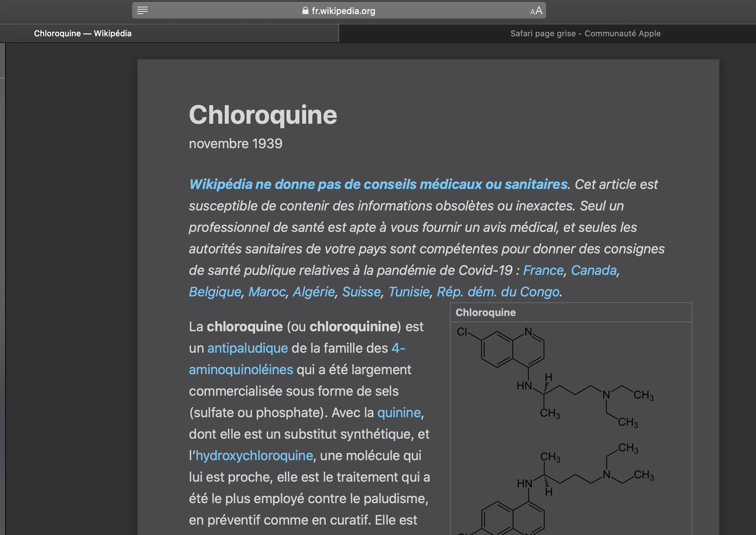The height and width of the screenshot is (535, 756).
Task: Switch to Safari page grise tab
Action: click(585, 33)
